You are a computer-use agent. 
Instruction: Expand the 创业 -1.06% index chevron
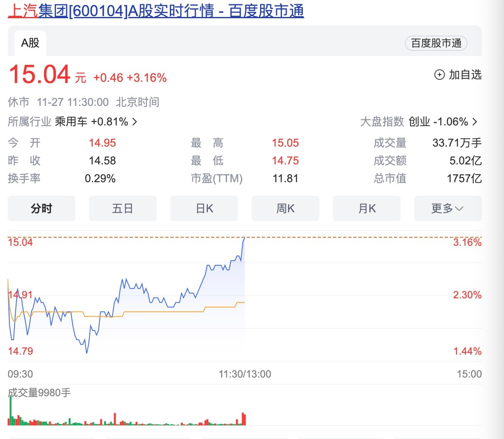(x=475, y=122)
